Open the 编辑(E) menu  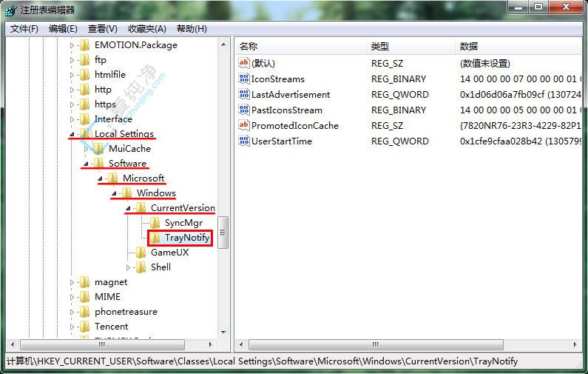(x=63, y=29)
